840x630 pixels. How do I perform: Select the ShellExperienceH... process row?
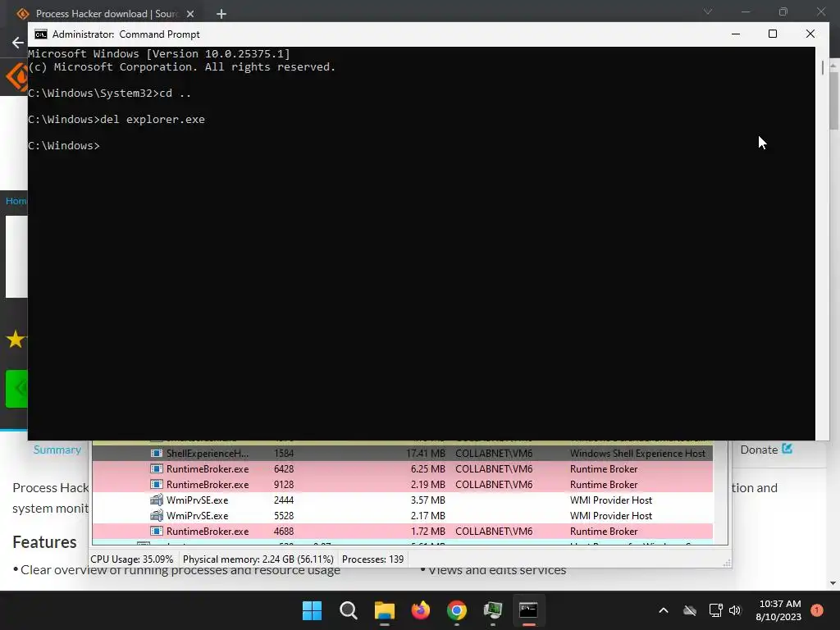[402, 453]
